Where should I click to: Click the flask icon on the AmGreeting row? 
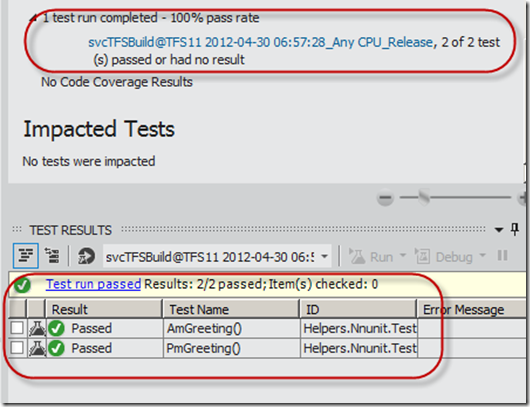point(37,328)
